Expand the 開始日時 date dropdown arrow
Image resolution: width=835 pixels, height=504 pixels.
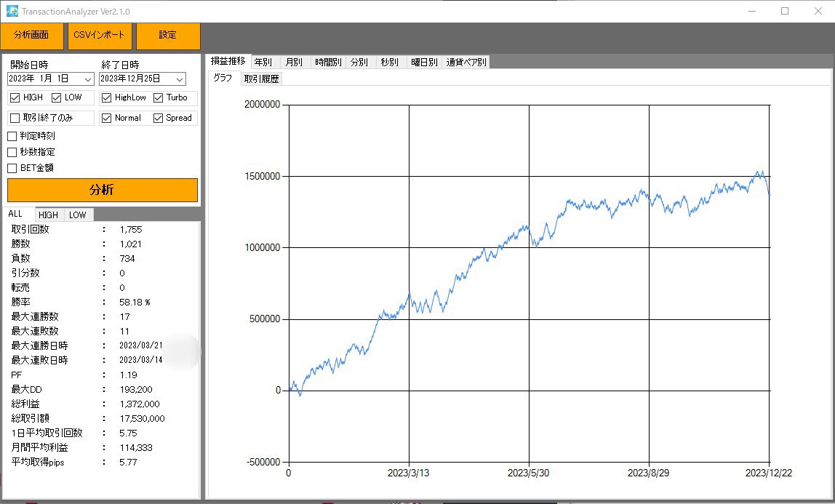[x=88, y=79]
